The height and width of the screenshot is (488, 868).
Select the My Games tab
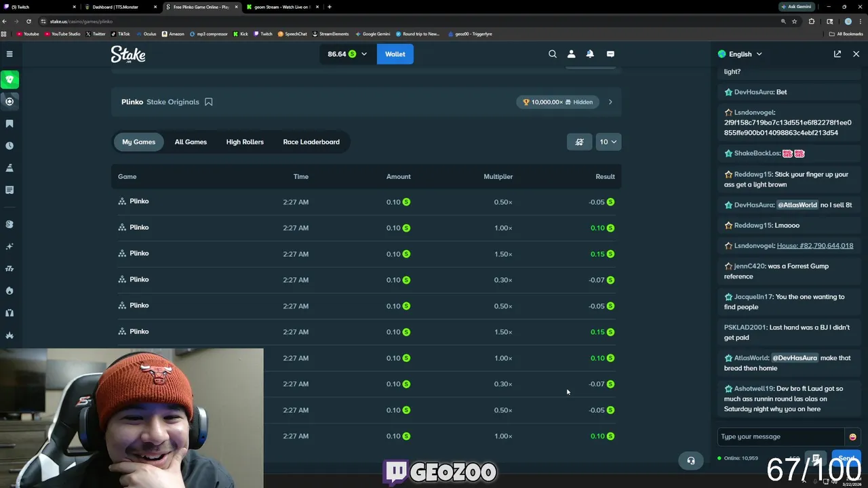(138, 142)
